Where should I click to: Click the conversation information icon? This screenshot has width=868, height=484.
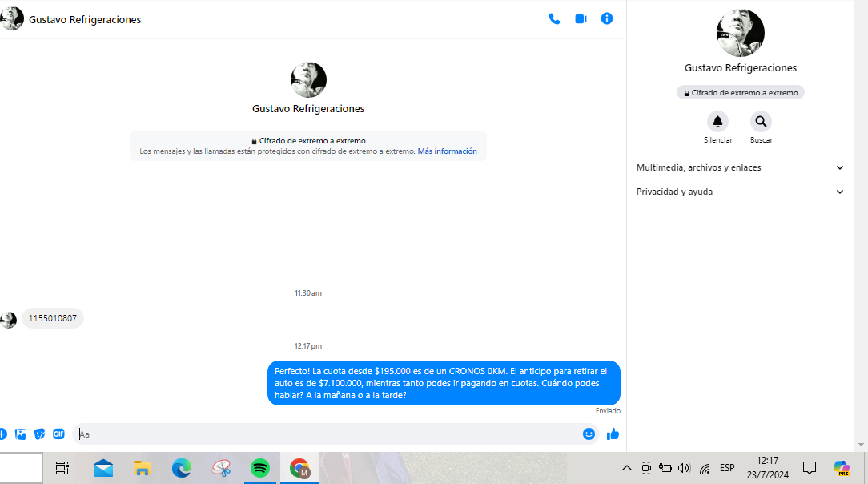[x=607, y=18]
